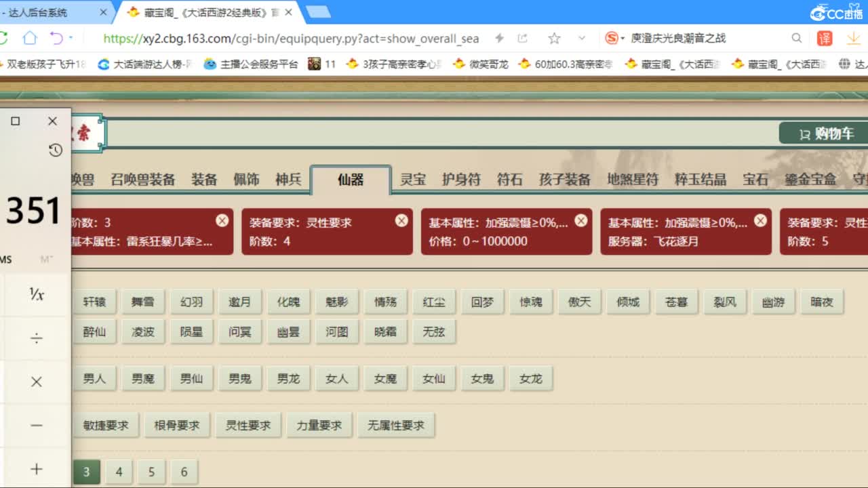This screenshot has width=868, height=488.
Task: Switch to the 装备 tab
Action: click(203, 180)
